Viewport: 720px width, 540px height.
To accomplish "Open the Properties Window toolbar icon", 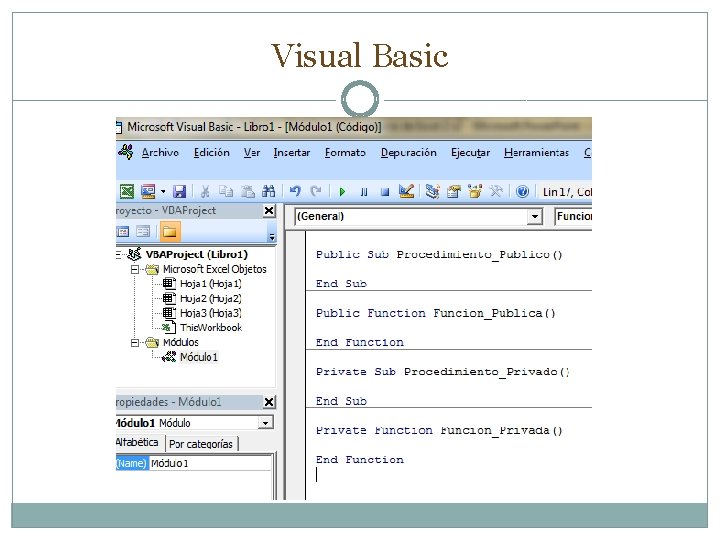I will pyautogui.click(x=454, y=191).
